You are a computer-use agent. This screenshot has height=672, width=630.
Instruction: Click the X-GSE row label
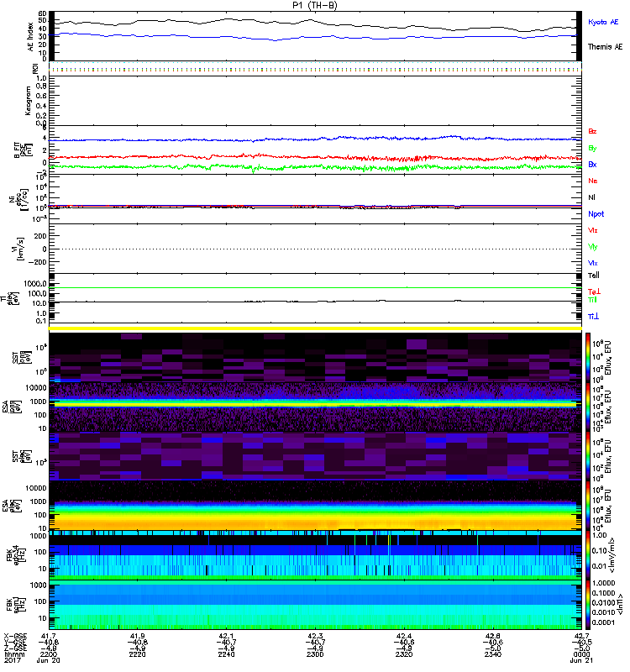[15, 636]
